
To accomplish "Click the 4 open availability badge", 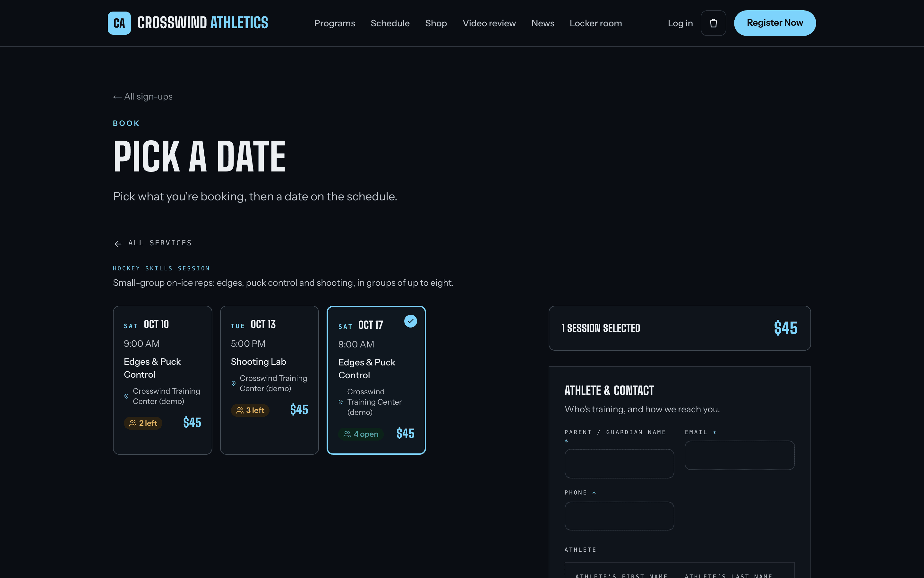I will 361,434.
